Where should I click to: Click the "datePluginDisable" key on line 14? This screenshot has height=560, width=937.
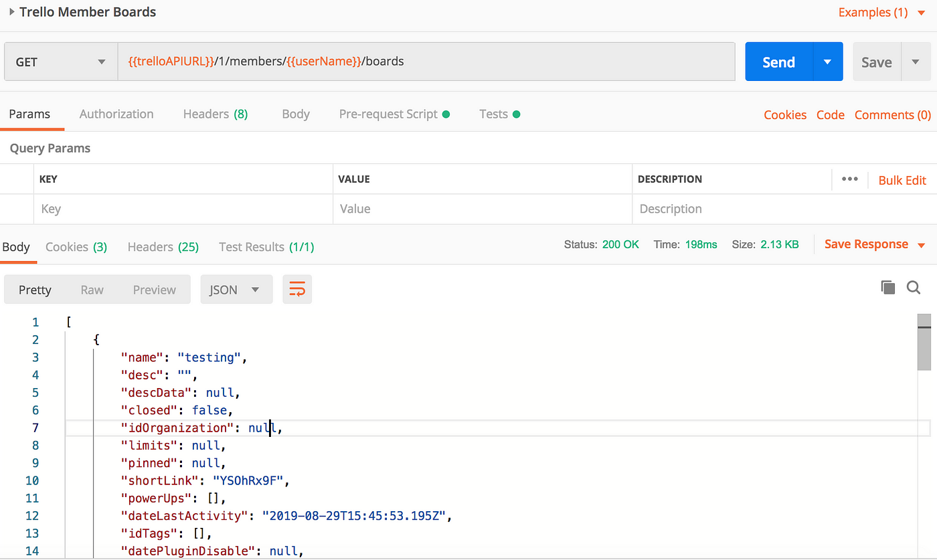[188, 551]
